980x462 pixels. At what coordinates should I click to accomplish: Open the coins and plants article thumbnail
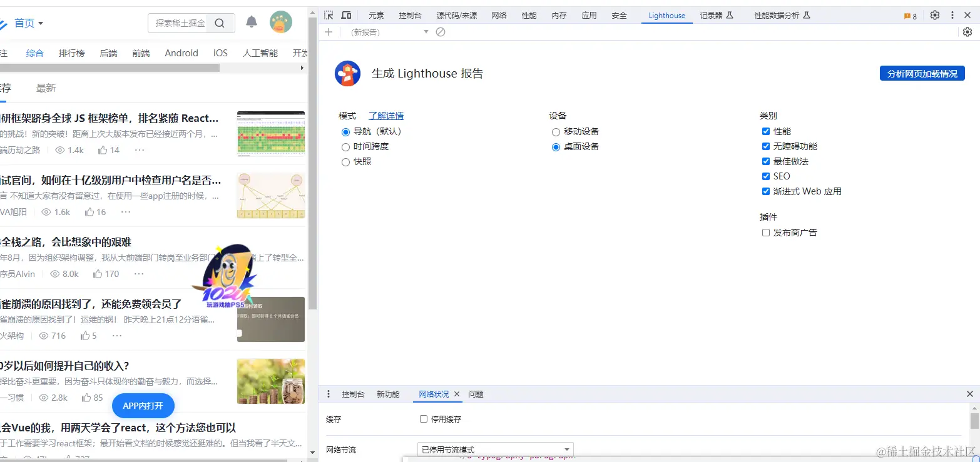coord(271,381)
